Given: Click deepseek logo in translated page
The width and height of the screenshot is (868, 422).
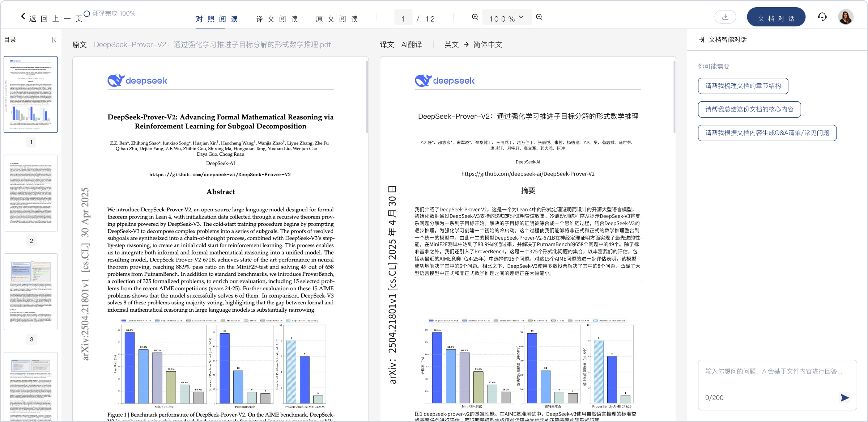Looking at the screenshot, I should (445, 81).
